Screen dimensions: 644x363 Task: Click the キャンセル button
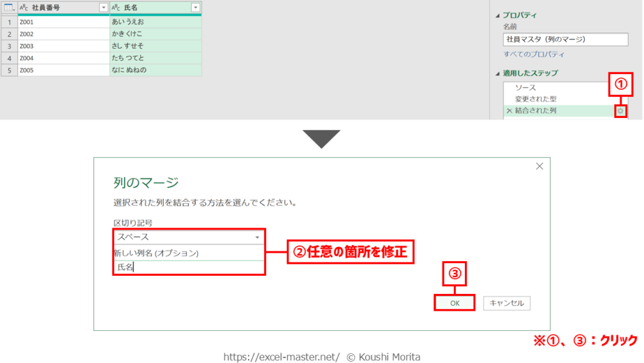click(507, 303)
